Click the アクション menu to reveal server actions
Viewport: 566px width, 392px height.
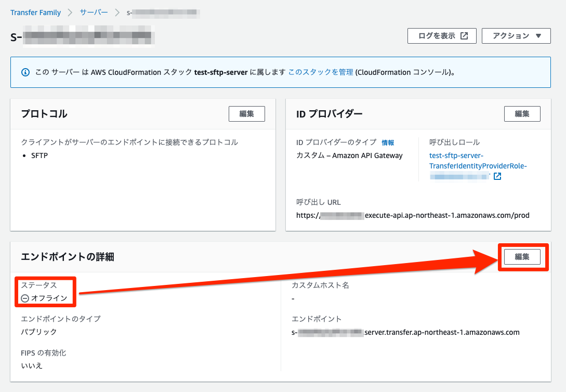click(516, 36)
